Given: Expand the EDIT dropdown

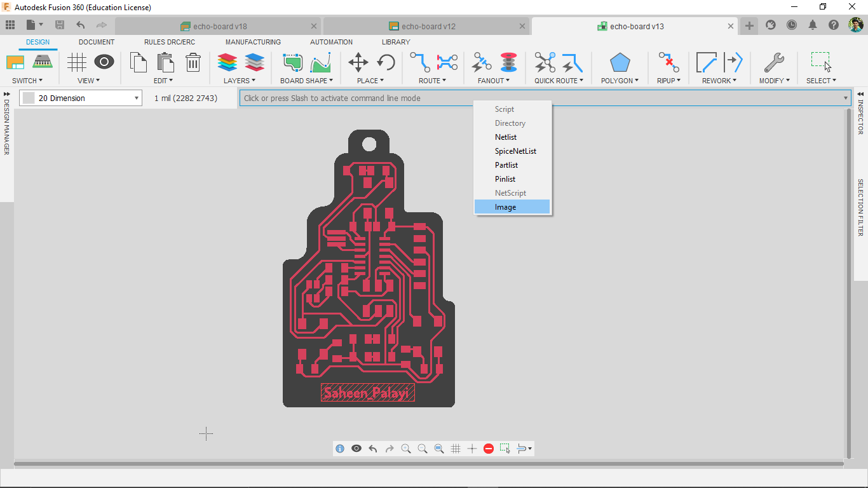Looking at the screenshot, I should pyautogui.click(x=163, y=81).
